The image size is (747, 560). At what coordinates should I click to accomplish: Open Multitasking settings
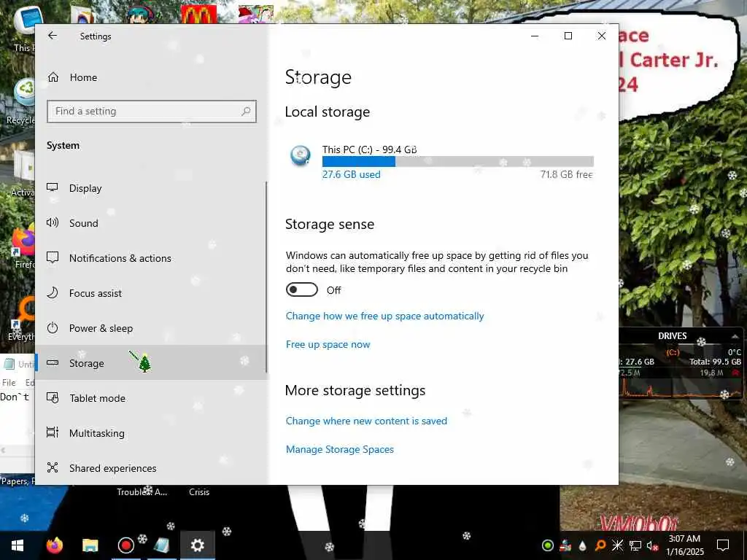pos(152,433)
